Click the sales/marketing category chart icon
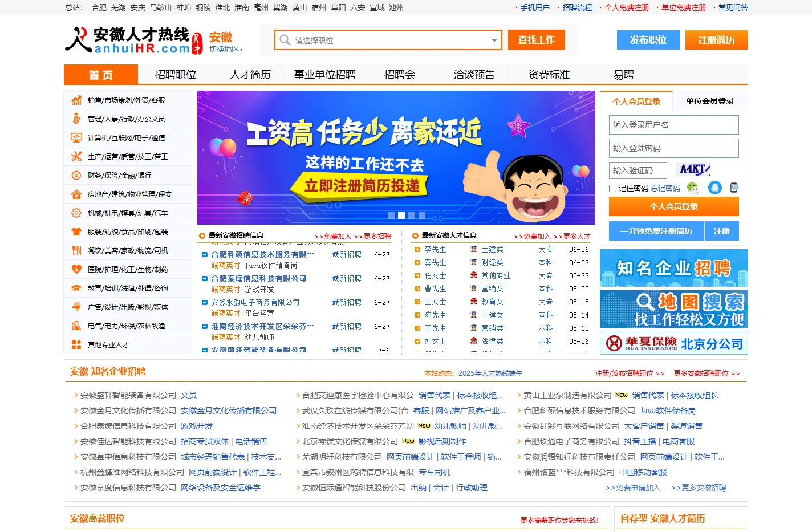 [x=76, y=100]
